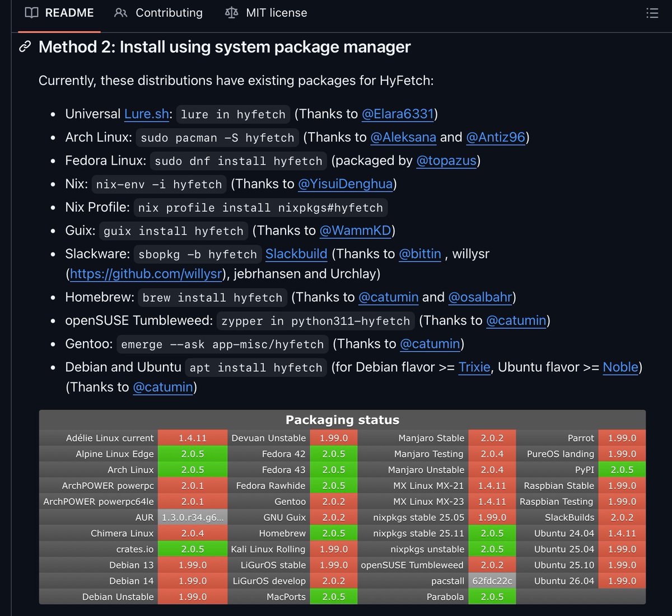Screen dimensions: 672x616
Task: Click the 'nix-env -i hyfetch' command
Action: pyautogui.click(x=159, y=184)
